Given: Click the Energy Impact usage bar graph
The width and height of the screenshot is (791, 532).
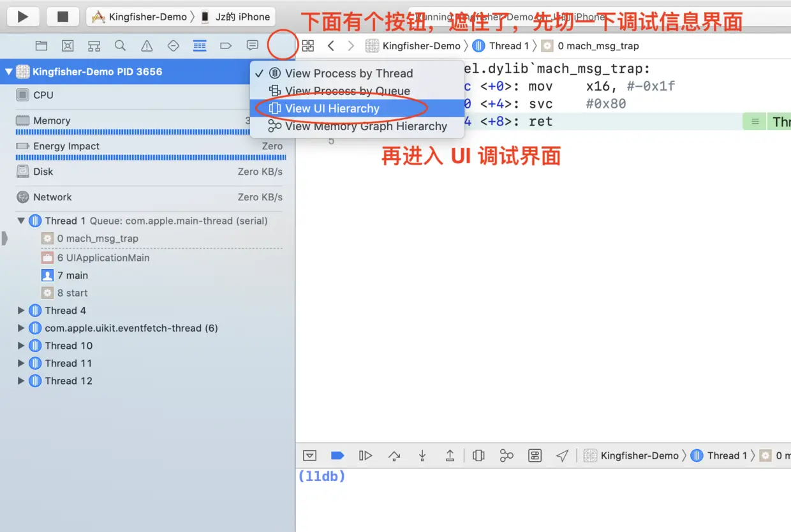Looking at the screenshot, I should pos(151,157).
